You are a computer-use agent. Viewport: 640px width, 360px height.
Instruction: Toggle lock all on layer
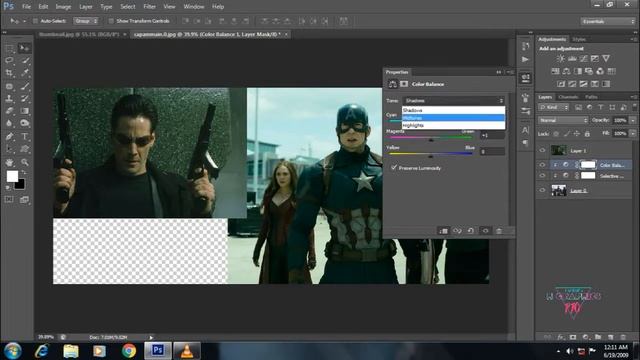coord(587,133)
